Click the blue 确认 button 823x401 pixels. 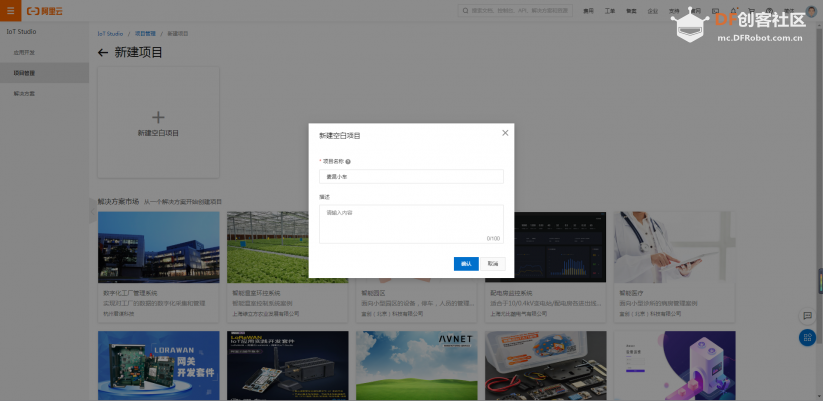[466, 263]
